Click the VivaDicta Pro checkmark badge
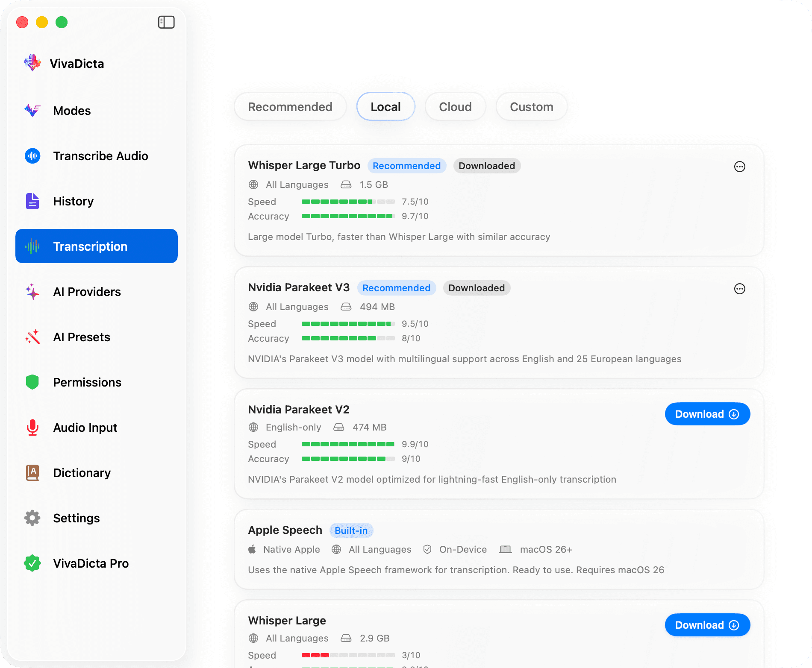Image resolution: width=812 pixels, height=668 pixels. pyautogui.click(x=32, y=563)
